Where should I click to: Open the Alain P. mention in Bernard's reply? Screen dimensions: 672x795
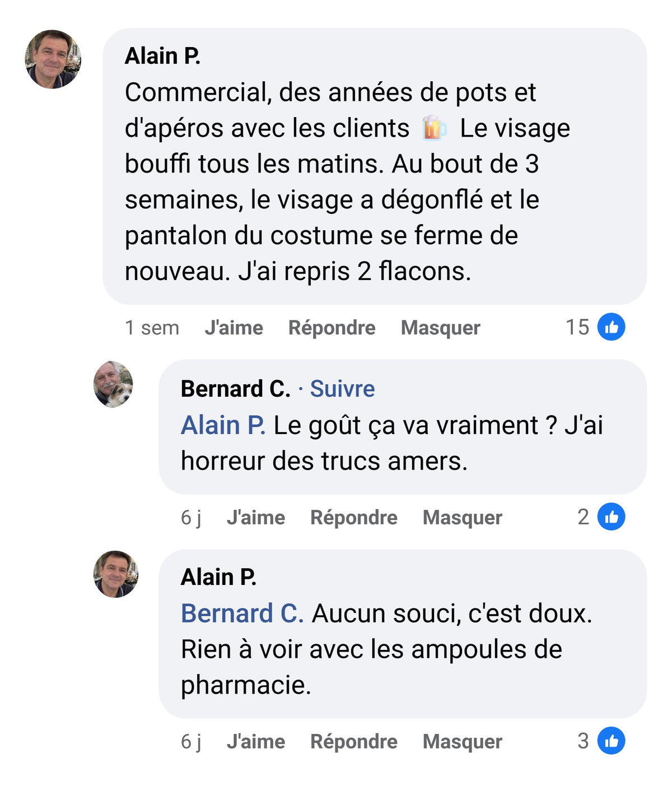pyautogui.click(x=223, y=425)
